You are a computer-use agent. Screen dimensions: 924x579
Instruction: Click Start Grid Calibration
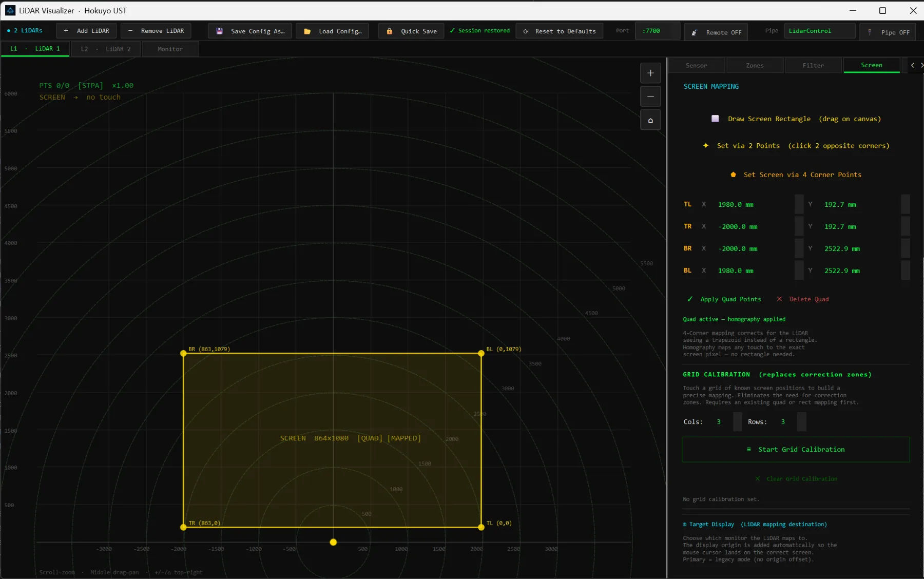[x=796, y=450]
